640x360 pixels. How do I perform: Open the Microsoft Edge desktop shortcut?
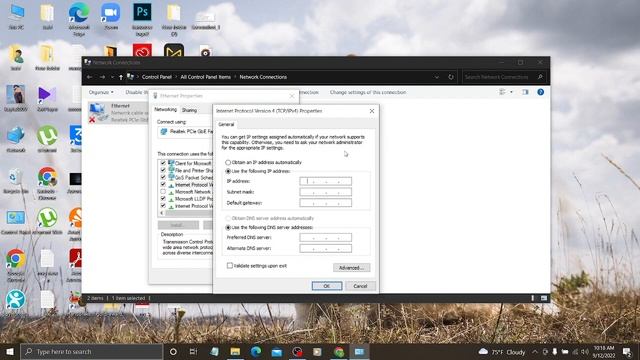click(x=79, y=18)
